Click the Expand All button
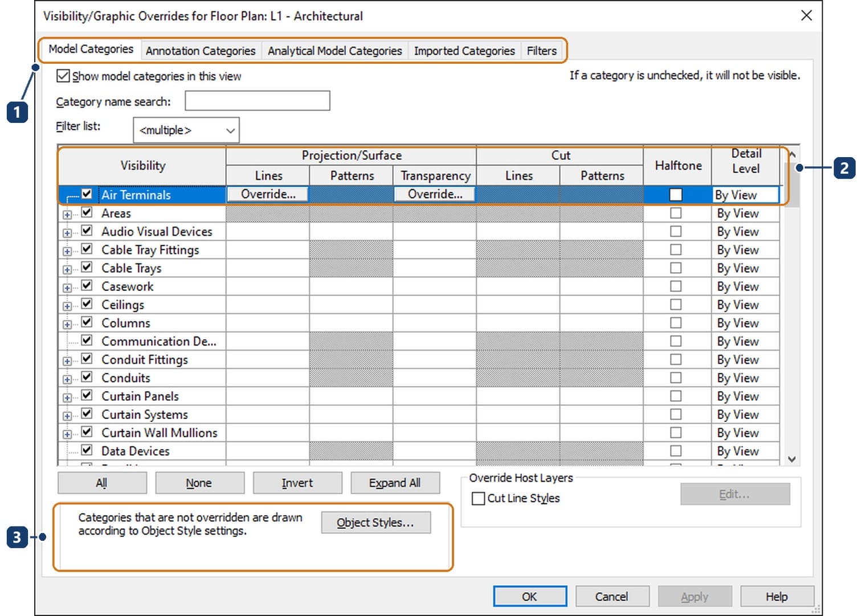This screenshot has width=866, height=616. (x=395, y=483)
